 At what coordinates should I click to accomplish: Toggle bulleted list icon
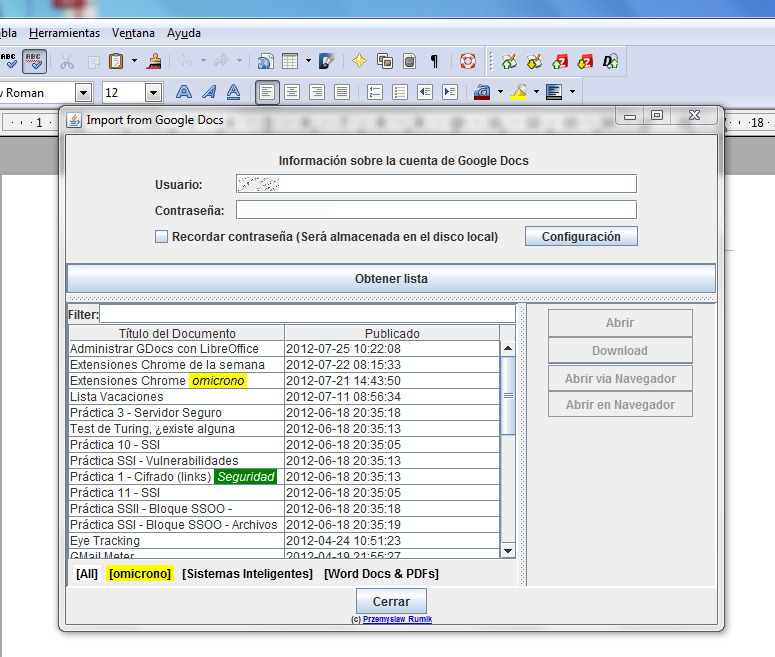400,92
